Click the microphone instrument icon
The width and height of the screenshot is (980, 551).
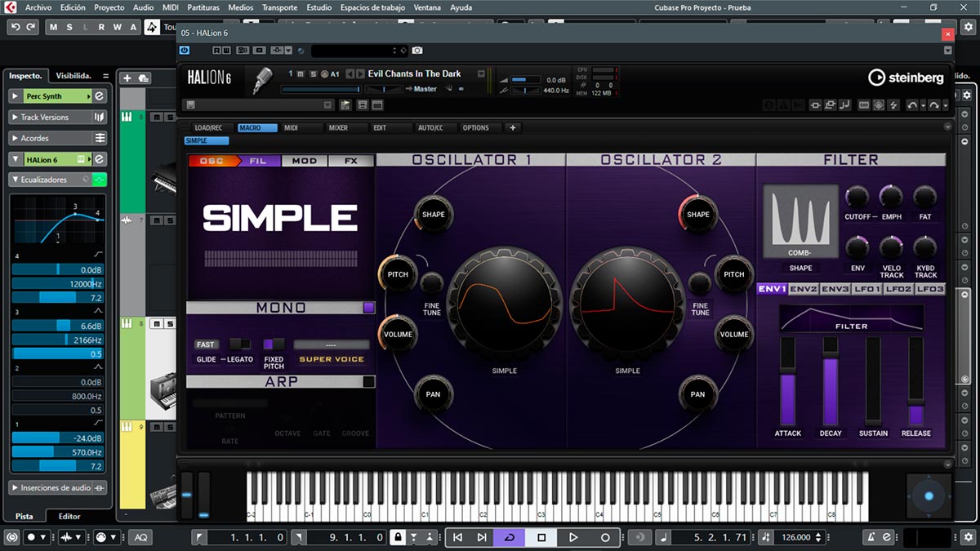pyautogui.click(x=263, y=80)
